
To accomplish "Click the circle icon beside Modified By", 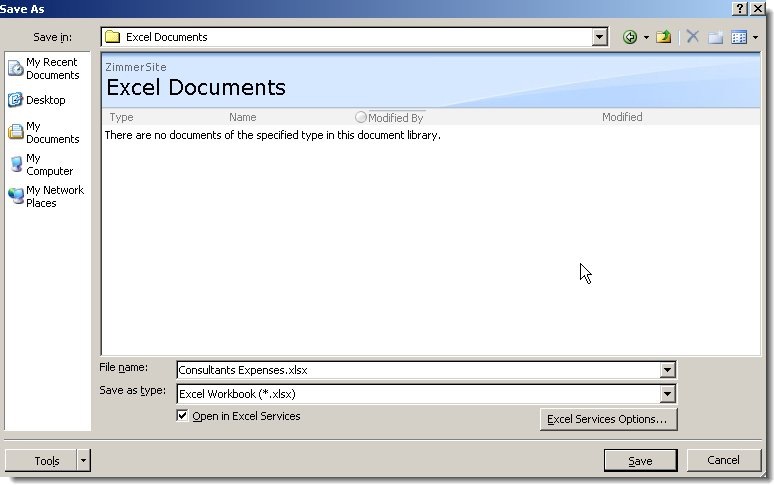I will pos(361,117).
